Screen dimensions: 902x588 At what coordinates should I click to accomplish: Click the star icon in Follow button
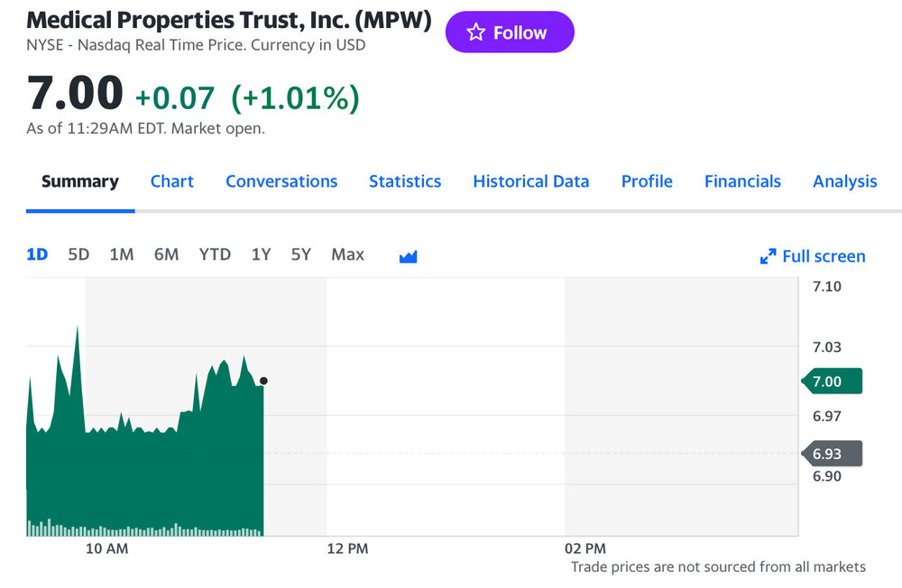coord(475,32)
